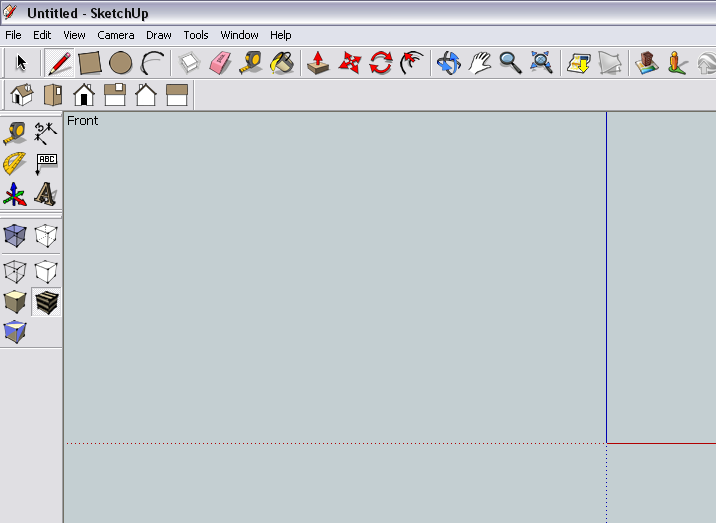Viewport: 716px width, 523px height.
Task: Select the Paint Bucket tool
Action: pyautogui.click(x=282, y=63)
